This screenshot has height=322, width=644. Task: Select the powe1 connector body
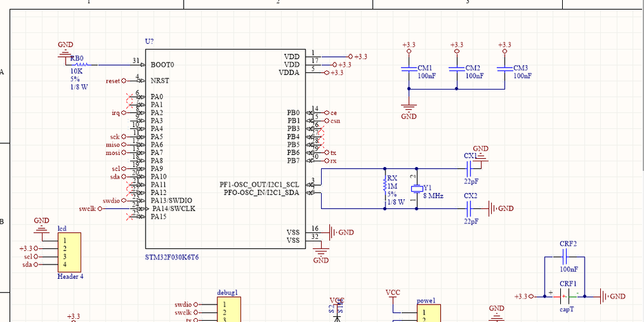pos(429,313)
